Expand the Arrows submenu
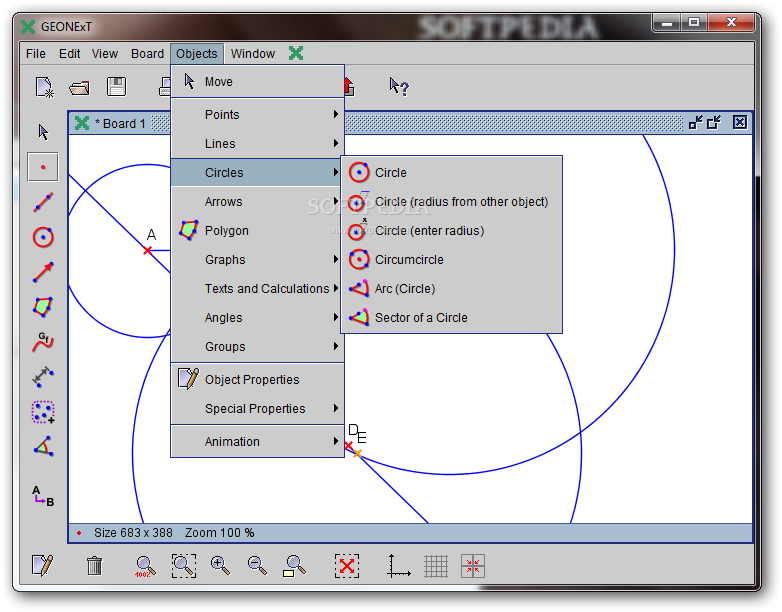This screenshot has width=782, height=612. click(257, 202)
